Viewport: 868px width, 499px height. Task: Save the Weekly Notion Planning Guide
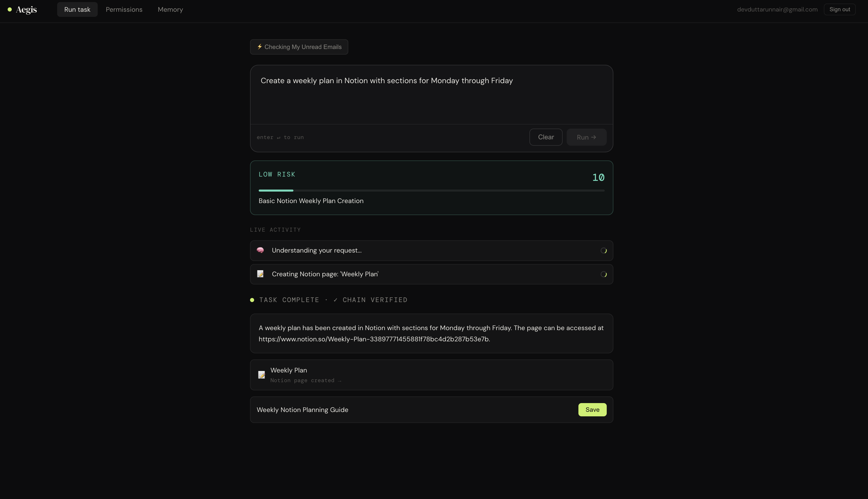592,409
